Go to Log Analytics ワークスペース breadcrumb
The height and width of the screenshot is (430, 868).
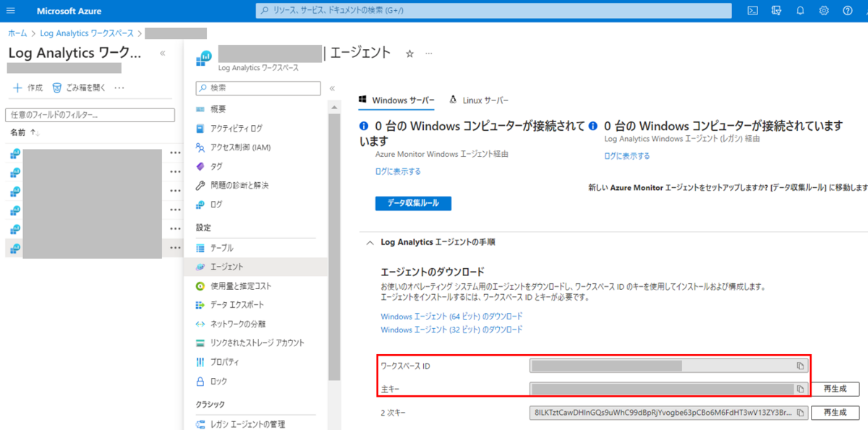point(87,33)
